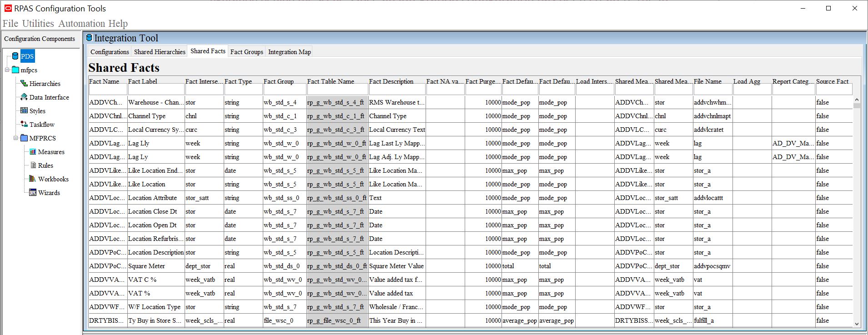Screen dimensions: 868x335
Task: Click filter field under Fact Name
Action: pos(108,90)
